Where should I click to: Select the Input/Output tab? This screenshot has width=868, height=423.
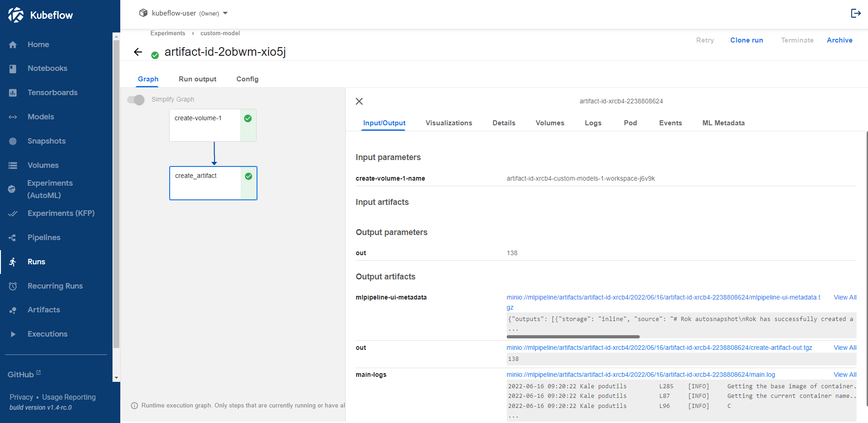384,123
